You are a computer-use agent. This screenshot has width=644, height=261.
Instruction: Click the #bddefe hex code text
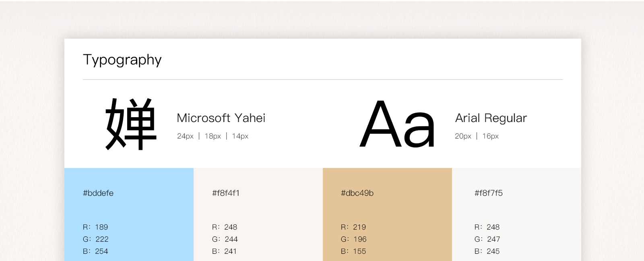pyautogui.click(x=98, y=193)
